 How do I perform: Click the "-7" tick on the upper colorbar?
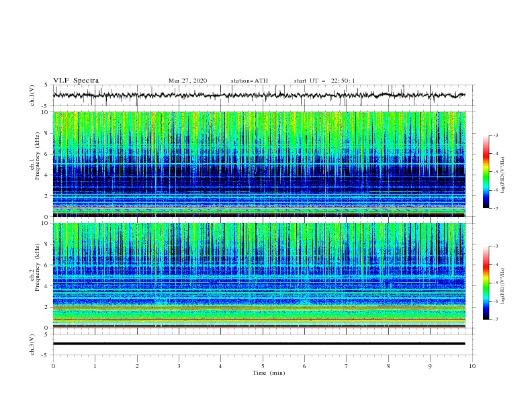click(495, 209)
